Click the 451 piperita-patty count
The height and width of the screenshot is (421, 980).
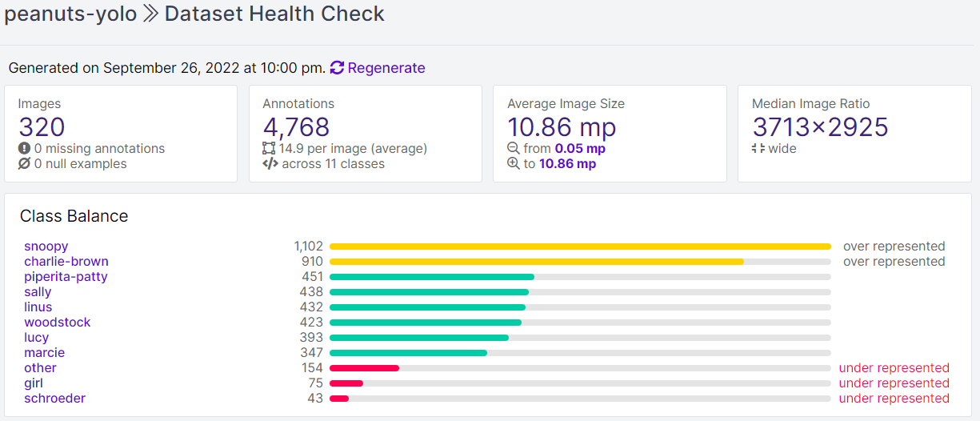click(312, 277)
